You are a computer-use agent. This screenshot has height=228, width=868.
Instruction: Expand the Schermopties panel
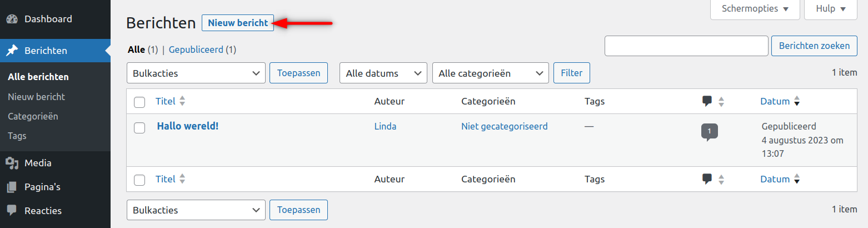755,9
